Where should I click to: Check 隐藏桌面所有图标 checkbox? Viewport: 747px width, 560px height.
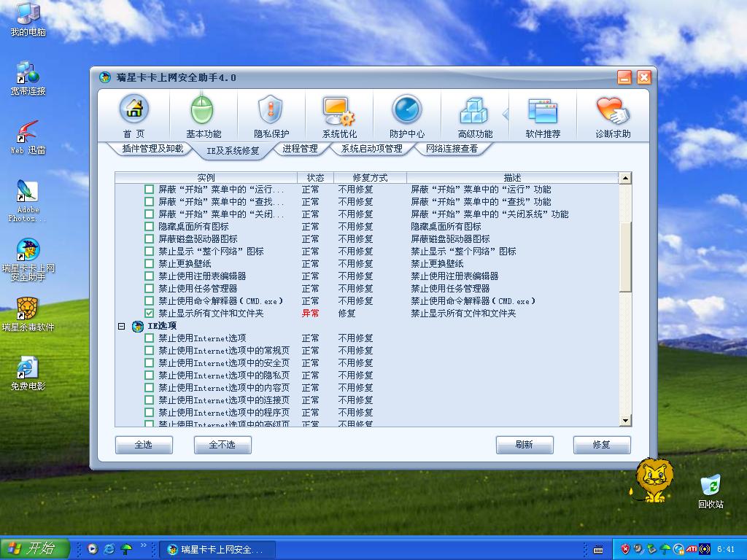click(149, 227)
